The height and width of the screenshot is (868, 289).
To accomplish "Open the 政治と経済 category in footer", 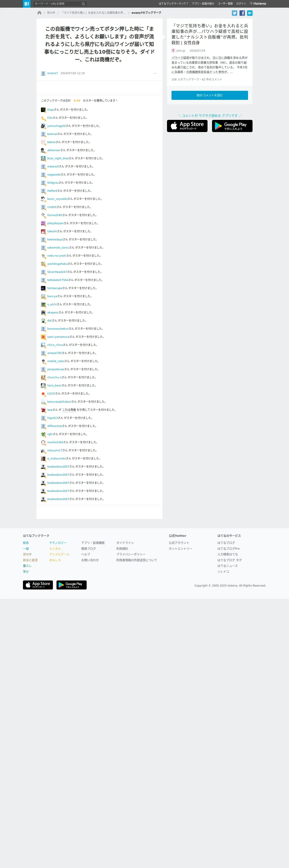I will [30, 560].
